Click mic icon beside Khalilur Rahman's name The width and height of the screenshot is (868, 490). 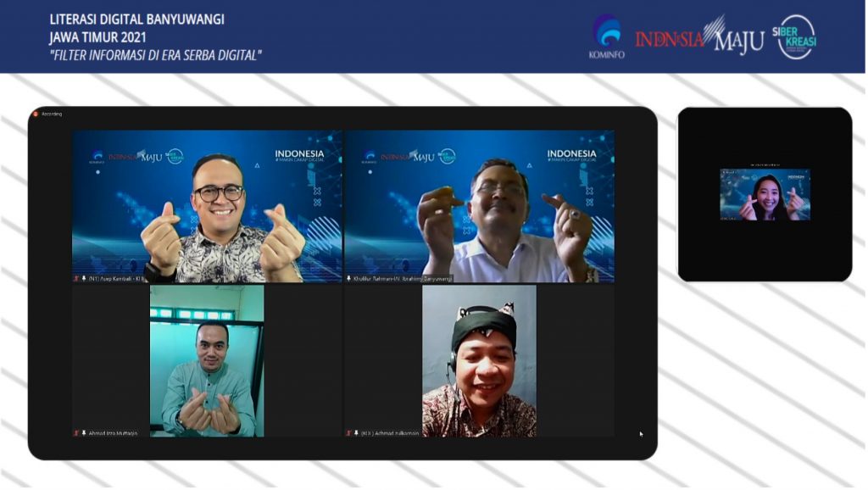tap(349, 278)
